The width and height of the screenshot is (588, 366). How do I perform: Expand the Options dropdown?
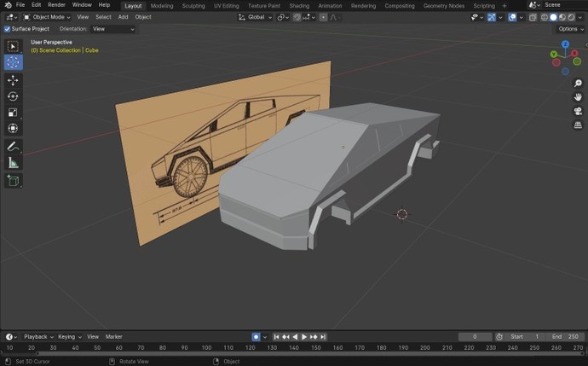tap(571, 29)
